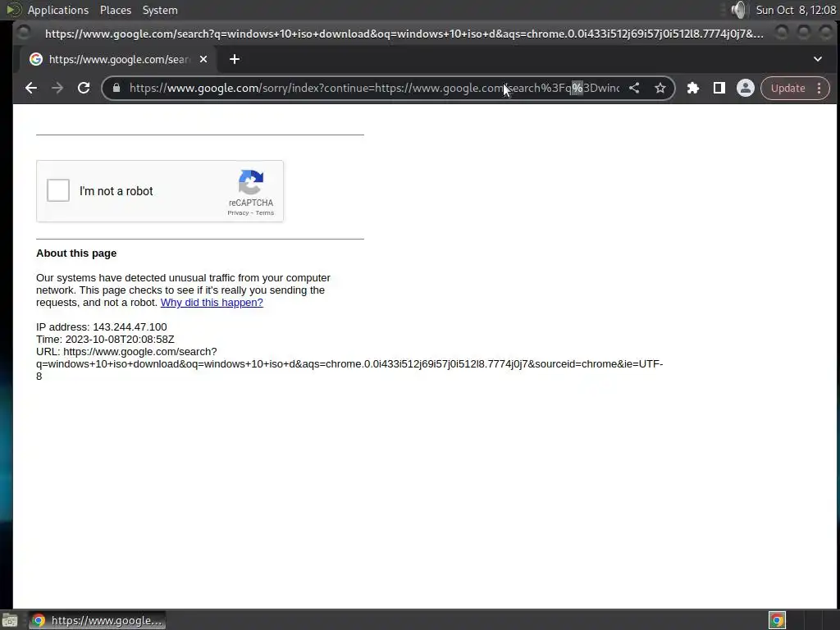Open a new tab with plus
Viewport: 840px width, 630px height.
point(234,59)
